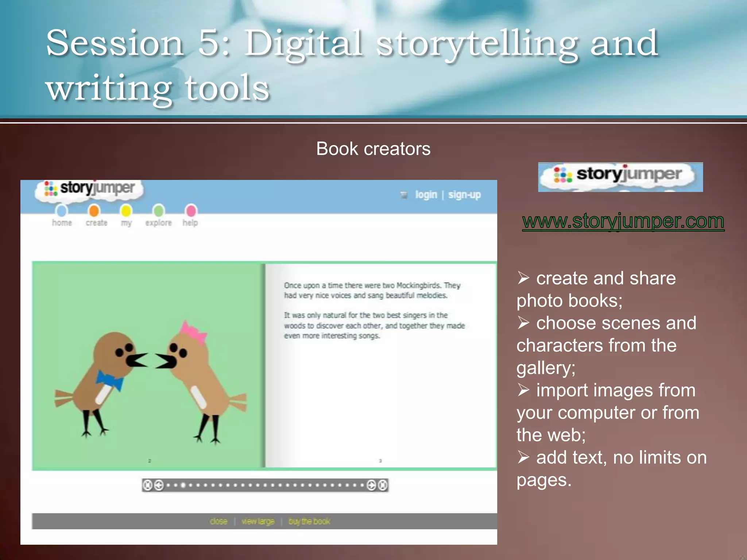This screenshot has height=560, width=747.
Task: Click the shopping cart icon beside login
Action: 403,195
